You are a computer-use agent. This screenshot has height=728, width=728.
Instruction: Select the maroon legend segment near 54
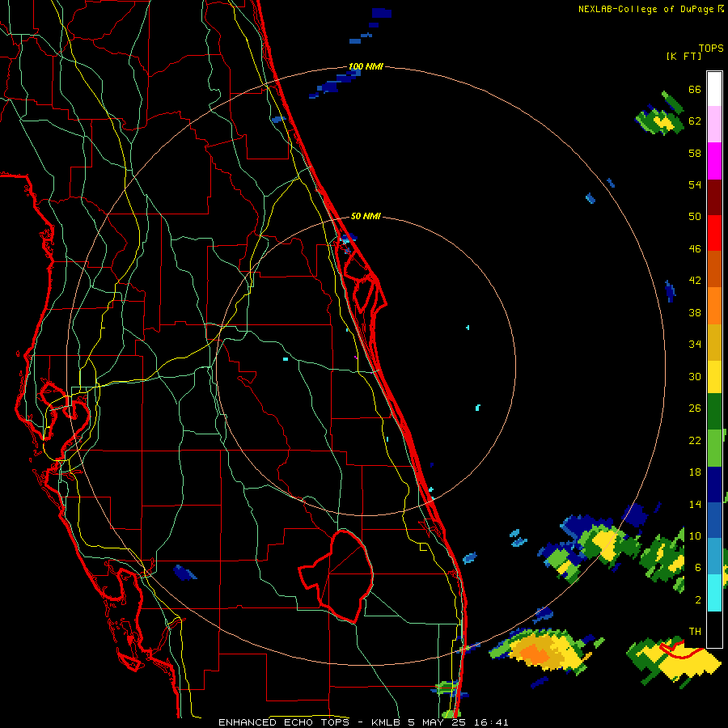714,197
